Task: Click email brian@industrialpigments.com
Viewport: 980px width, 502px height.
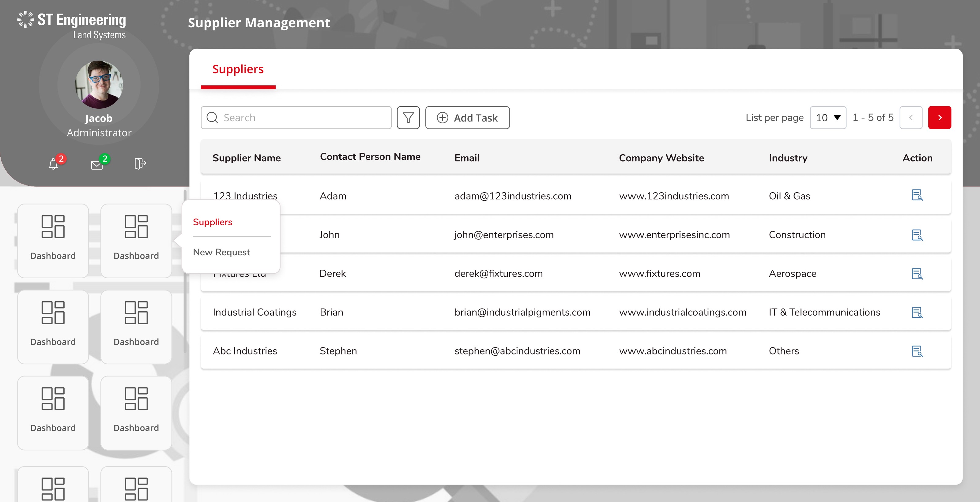Action: click(522, 312)
